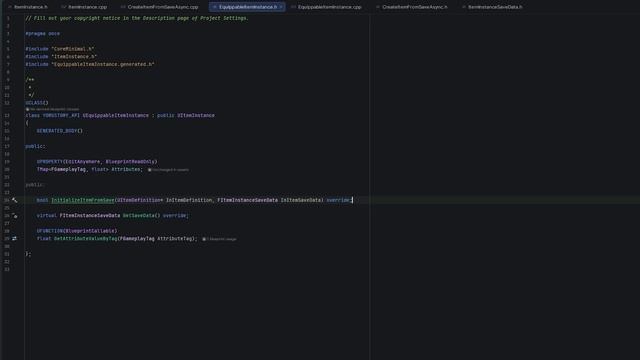Click the Attributes variable name
This screenshot has width=640, height=360.
pos(126,169)
